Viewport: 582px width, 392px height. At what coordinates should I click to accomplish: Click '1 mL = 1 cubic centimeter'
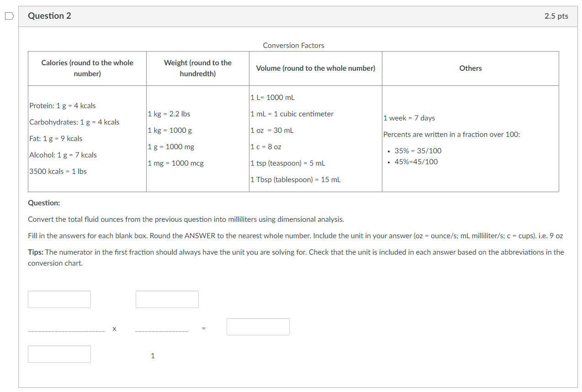(292, 114)
